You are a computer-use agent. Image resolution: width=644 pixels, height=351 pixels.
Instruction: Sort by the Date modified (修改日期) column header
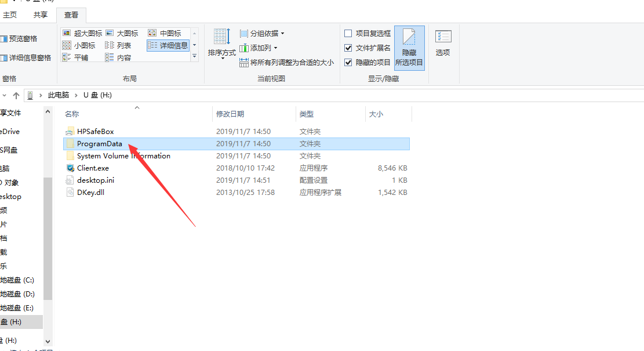point(230,114)
